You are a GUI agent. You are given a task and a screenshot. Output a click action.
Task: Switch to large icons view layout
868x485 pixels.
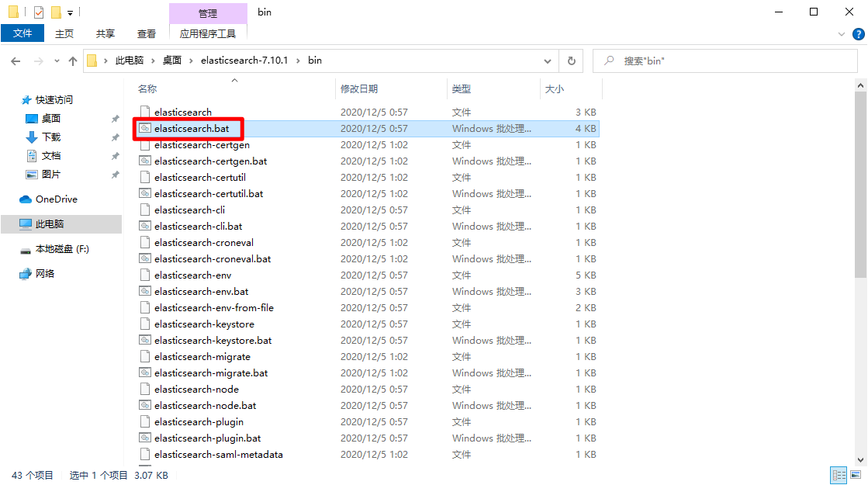click(x=856, y=475)
